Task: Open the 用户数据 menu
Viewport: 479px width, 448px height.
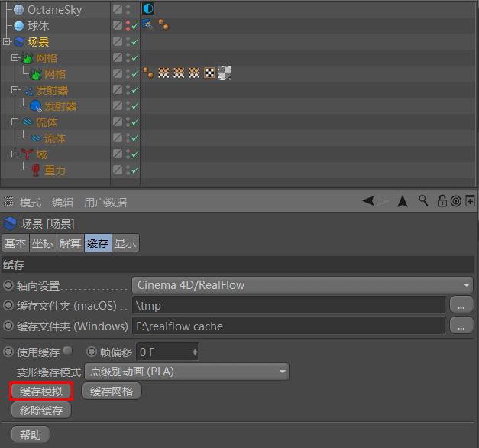Action: [x=105, y=202]
